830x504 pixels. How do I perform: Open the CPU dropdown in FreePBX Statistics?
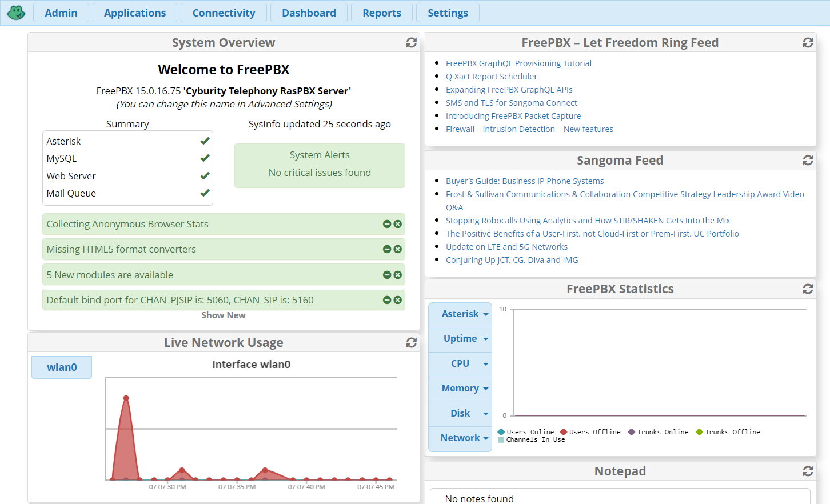pos(460,363)
